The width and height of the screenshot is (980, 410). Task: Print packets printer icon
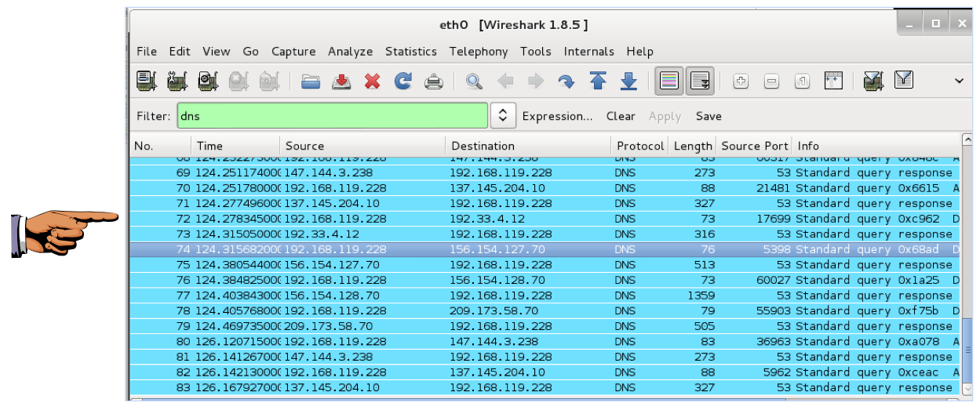pos(434,81)
